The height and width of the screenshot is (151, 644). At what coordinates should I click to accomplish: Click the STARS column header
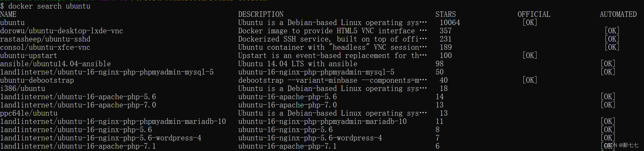point(445,14)
